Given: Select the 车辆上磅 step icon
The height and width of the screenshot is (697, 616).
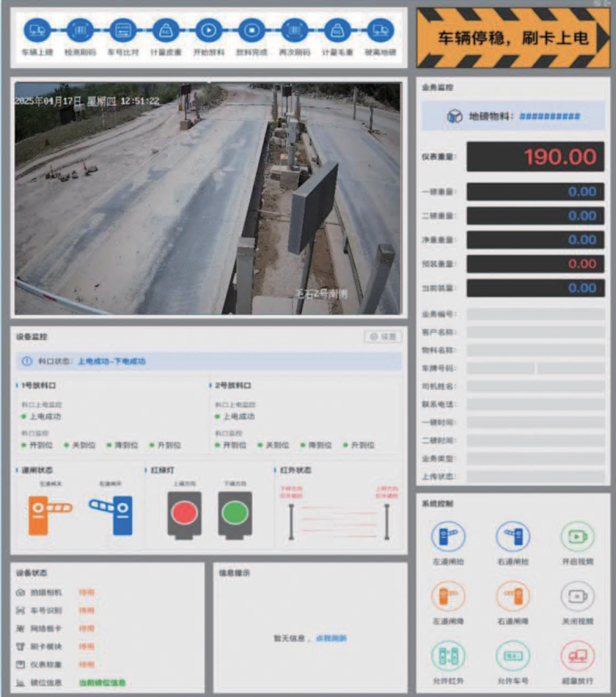Looking at the screenshot, I should 36,31.
